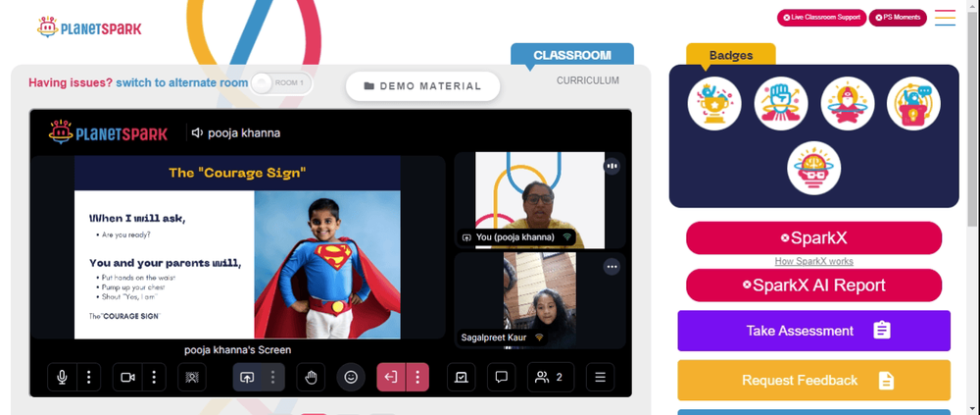Screen dimensions: 980x415
Task: Click the PlanetSpark logo at top left
Action: tap(89, 27)
